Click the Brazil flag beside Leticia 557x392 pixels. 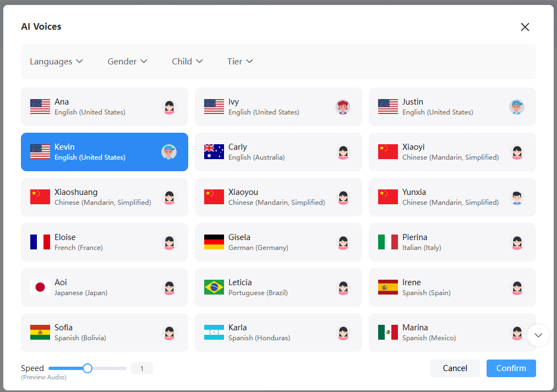tap(214, 287)
